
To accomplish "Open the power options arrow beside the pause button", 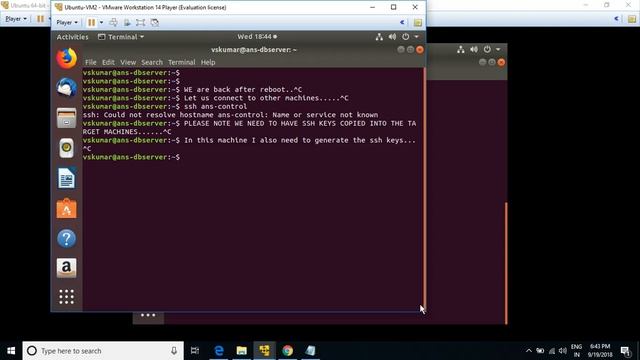I will [101, 22].
